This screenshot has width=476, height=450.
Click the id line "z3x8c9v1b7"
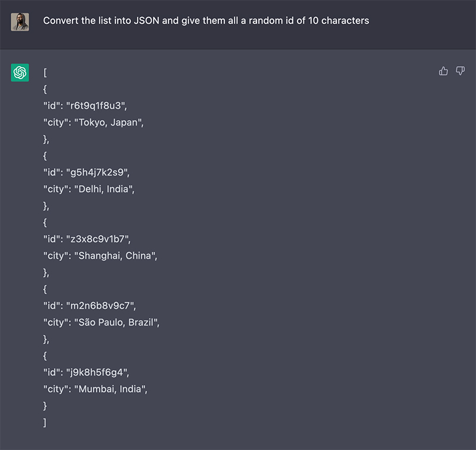(x=86, y=239)
